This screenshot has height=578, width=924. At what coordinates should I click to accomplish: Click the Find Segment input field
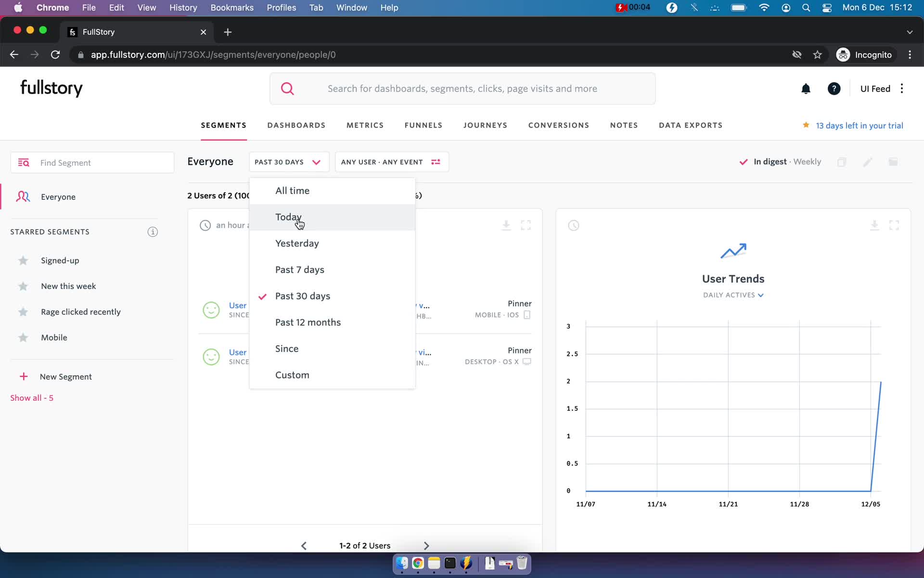tap(92, 163)
